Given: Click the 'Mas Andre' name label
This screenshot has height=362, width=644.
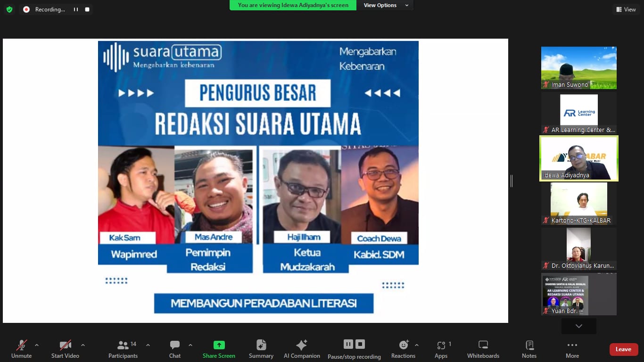Looking at the screenshot, I should pos(214,237).
